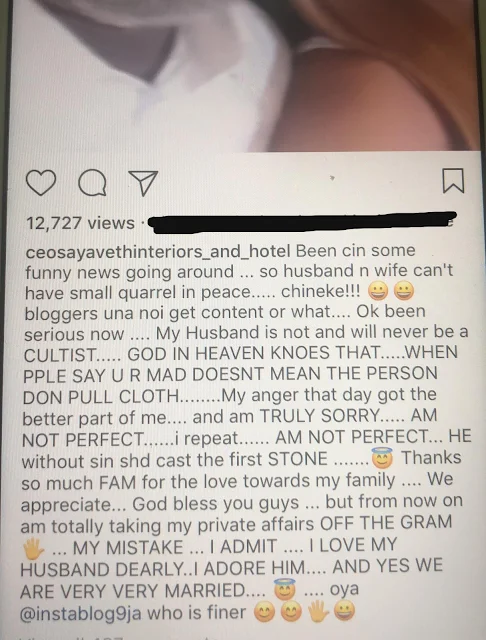Click the raised hand emoji on the last caption line
The image size is (486, 640).
[317, 612]
